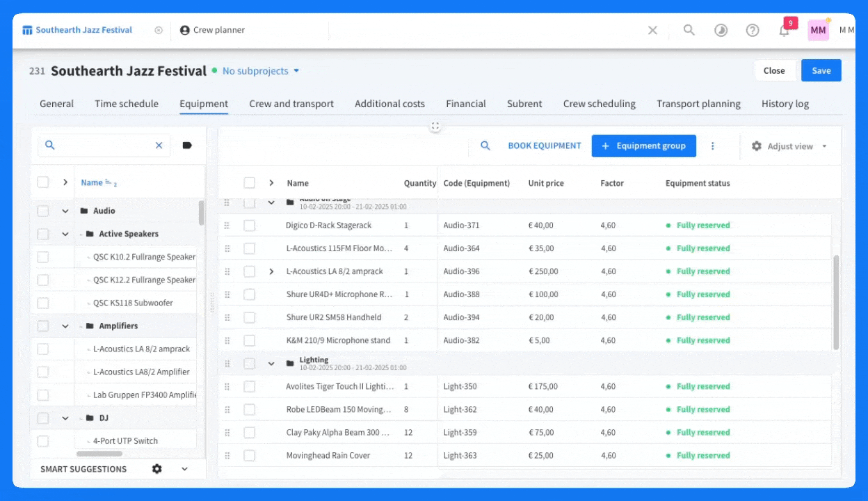
Task: Close the Southearth Jazz Festival tab
Action: (159, 31)
